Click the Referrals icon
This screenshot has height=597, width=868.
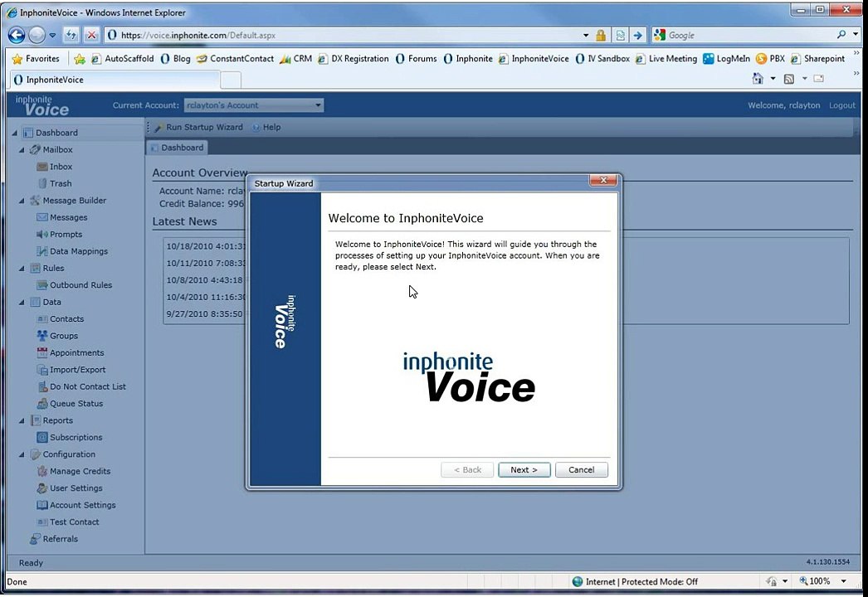(x=36, y=539)
